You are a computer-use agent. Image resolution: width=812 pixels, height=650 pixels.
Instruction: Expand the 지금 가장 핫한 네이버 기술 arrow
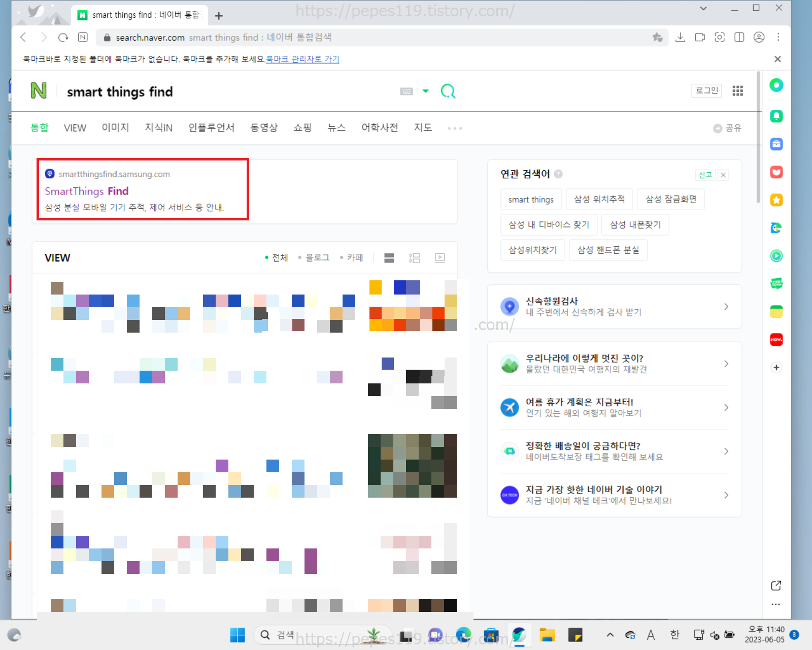coord(726,495)
